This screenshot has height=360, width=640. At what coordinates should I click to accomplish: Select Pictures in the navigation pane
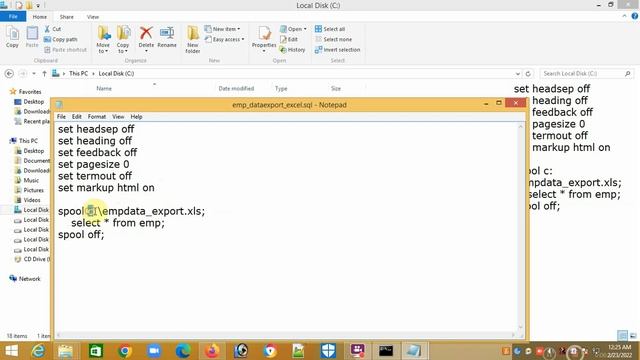pyautogui.click(x=33, y=190)
